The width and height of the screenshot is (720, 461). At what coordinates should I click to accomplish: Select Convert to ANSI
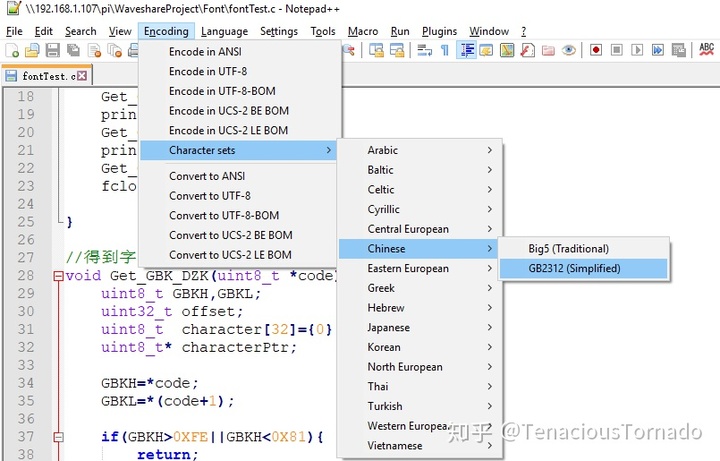click(x=240, y=176)
